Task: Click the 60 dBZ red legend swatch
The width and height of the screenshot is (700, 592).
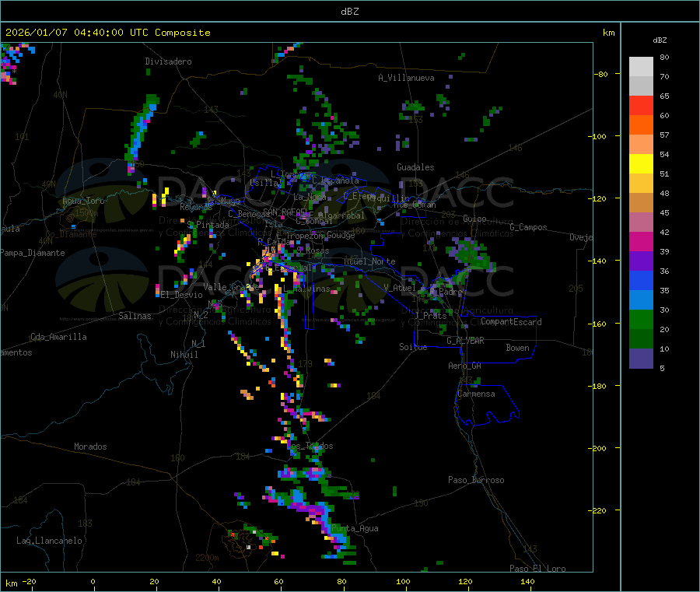Action: [641, 105]
